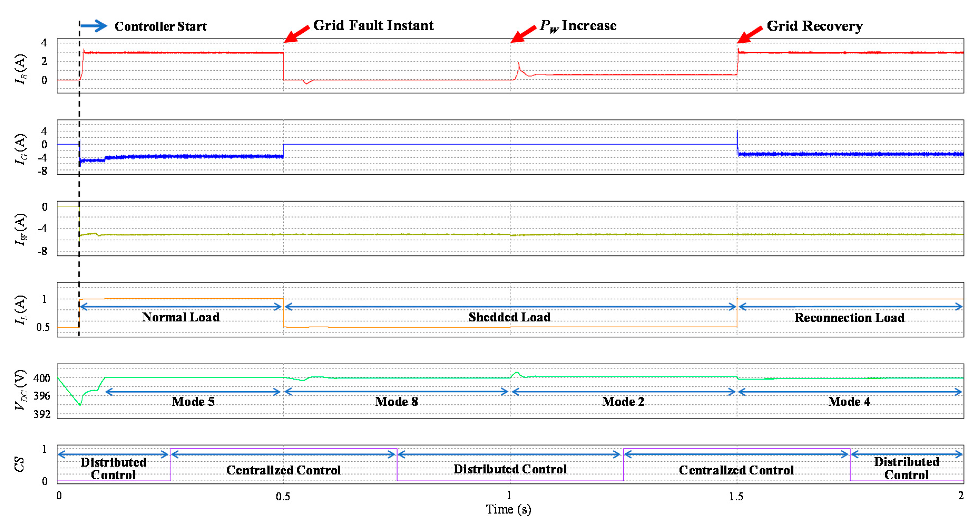
Task: Click the 0.5 tick on time axis
Action: [x=283, y=496]
